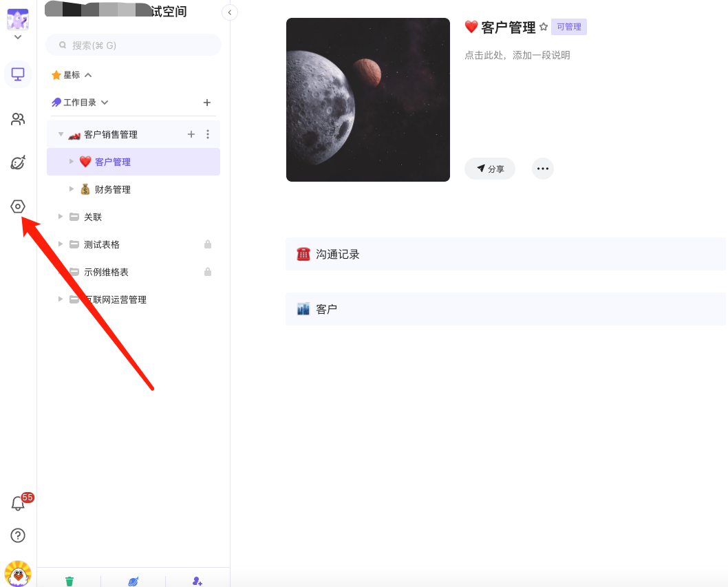Screen dimensions: 728x587
Task: Click the moon cover image
Action: click(x=367, y=99)
